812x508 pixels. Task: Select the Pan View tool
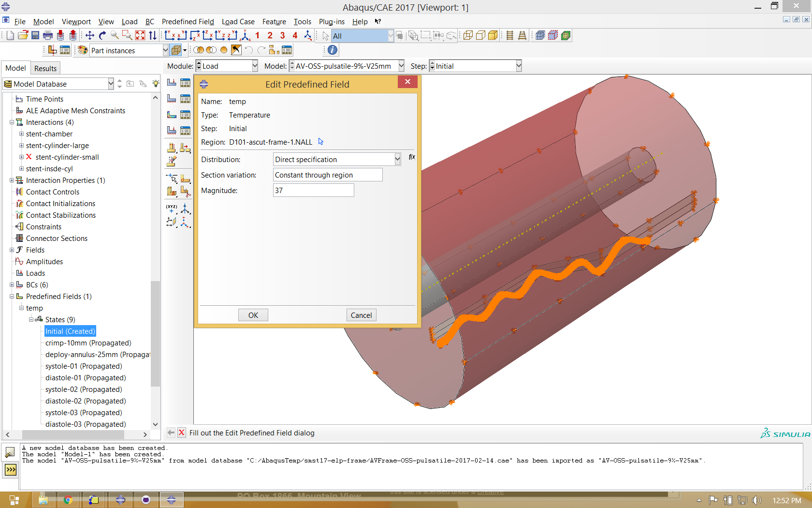tap(89, 35)
